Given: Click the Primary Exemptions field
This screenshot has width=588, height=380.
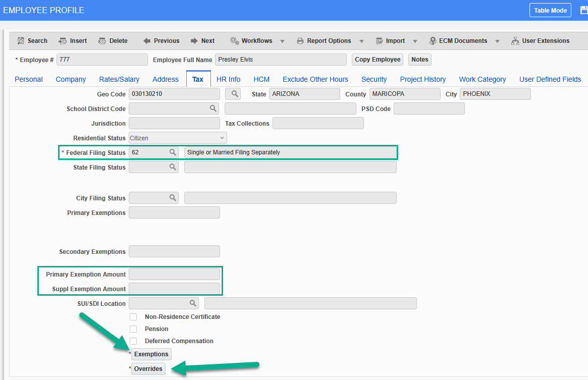Looking at the screenshot, I should pyautogui.click(x=174, y=212).
